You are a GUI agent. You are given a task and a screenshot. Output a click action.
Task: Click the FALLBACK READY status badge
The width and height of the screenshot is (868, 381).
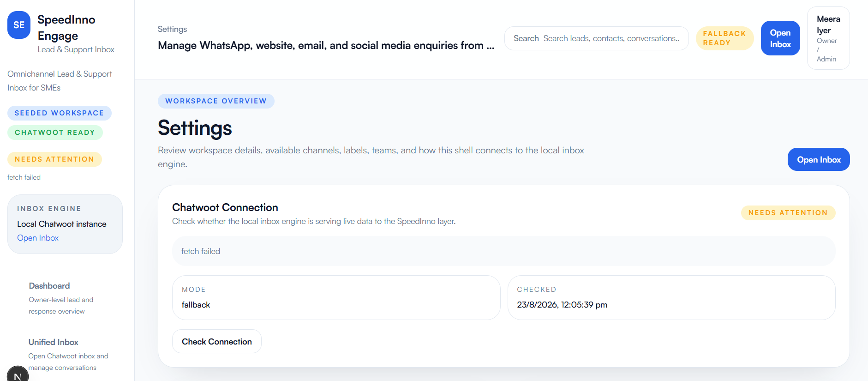pyautogui.click(x=724, y=38)
